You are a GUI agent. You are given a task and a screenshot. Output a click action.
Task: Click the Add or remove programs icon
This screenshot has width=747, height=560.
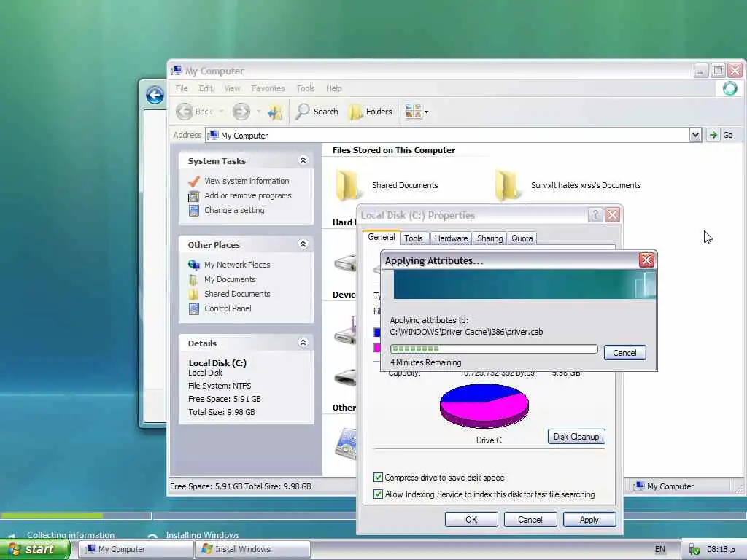point(193,196)
